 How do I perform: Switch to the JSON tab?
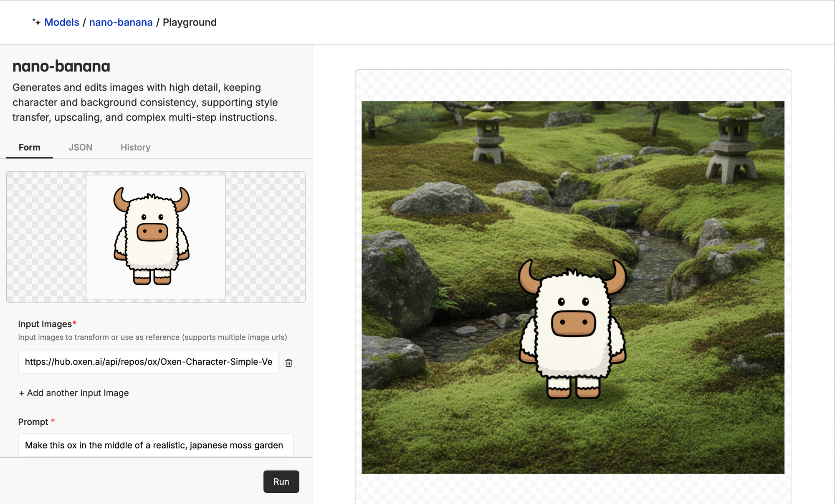[80, 147]
